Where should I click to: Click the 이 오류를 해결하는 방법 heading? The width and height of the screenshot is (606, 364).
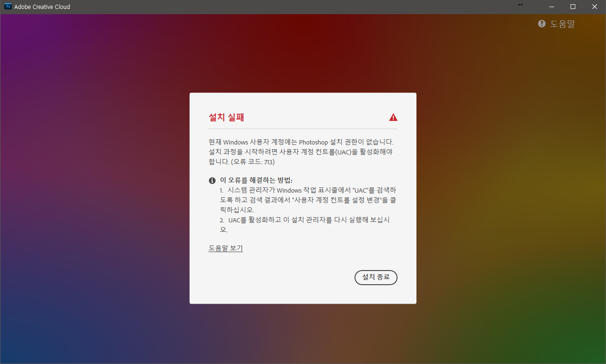click(257, 180)
